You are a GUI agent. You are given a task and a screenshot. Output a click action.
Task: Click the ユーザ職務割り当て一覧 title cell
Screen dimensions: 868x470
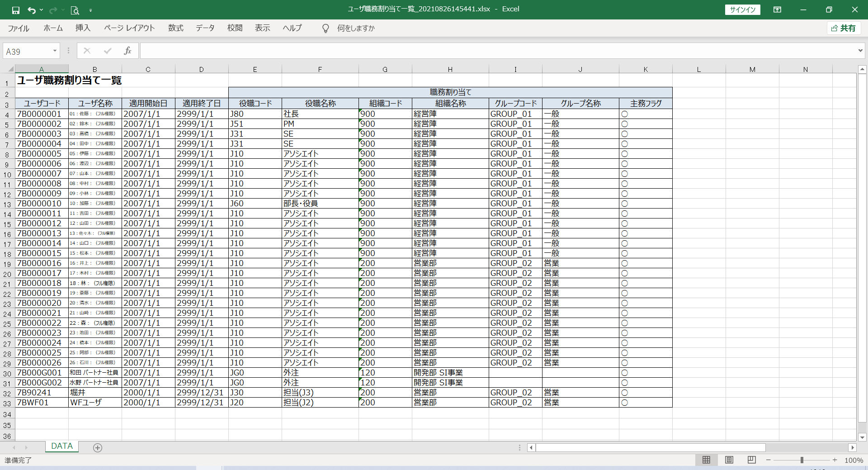point(69,81)
